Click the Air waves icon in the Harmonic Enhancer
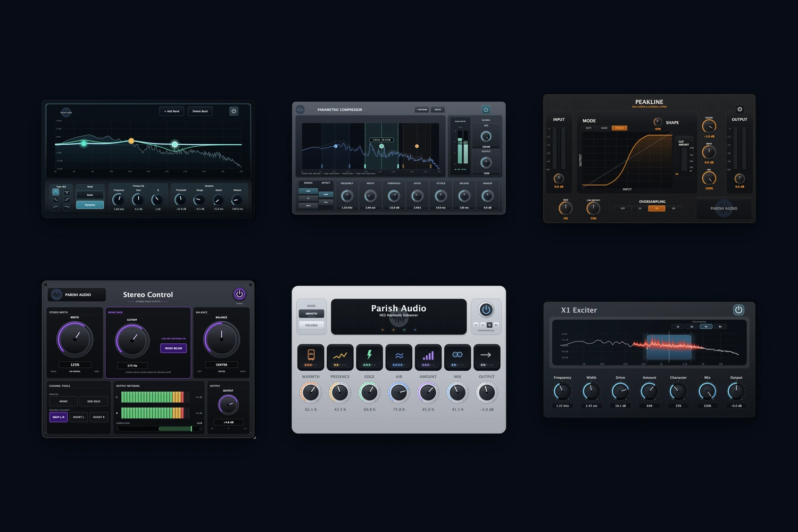798x532 pixels. click(x=399, y=355)
